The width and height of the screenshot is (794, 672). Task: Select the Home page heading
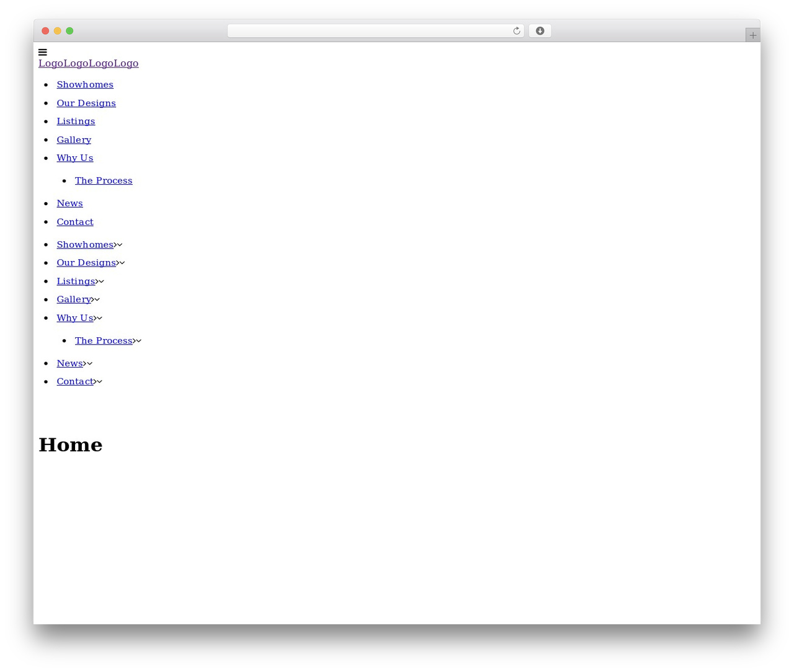coord(71,444)
